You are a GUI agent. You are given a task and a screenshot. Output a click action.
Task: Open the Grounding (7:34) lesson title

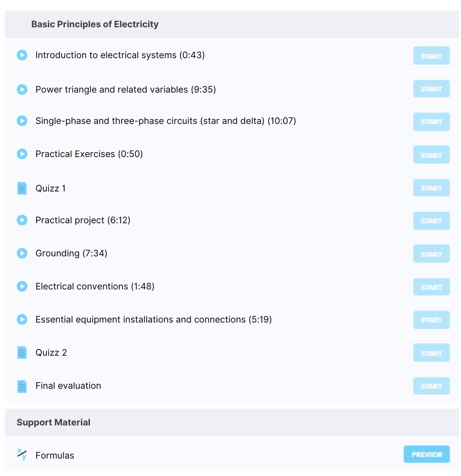point(72,253)
